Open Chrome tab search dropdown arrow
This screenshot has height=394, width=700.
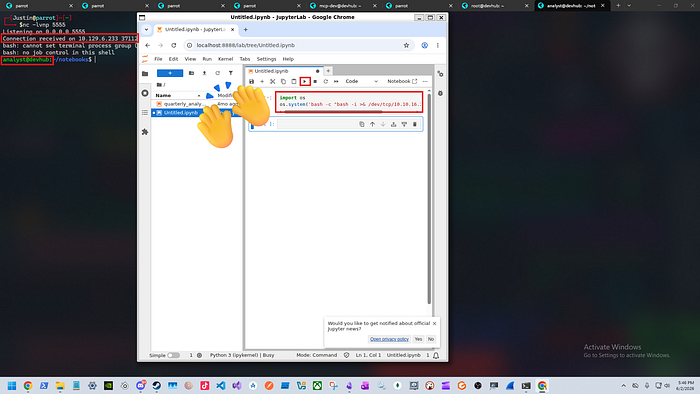coord(146,29)
